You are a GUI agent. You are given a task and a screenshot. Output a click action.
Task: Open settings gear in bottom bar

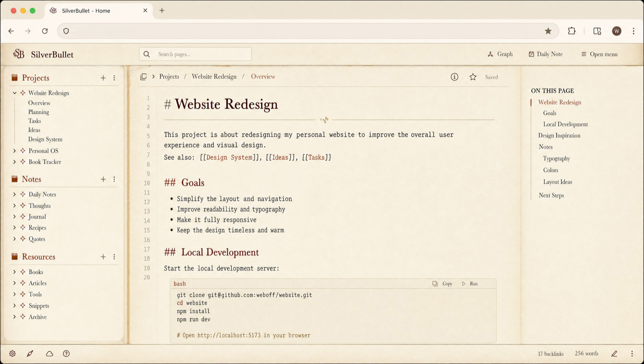click(12, 354)
